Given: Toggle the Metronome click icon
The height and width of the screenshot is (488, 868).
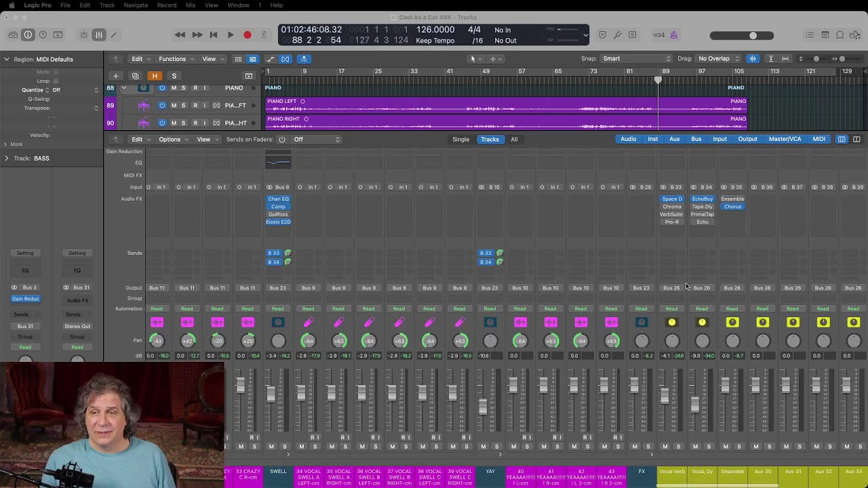Looking at the screenshot, I should pos(673,35).
